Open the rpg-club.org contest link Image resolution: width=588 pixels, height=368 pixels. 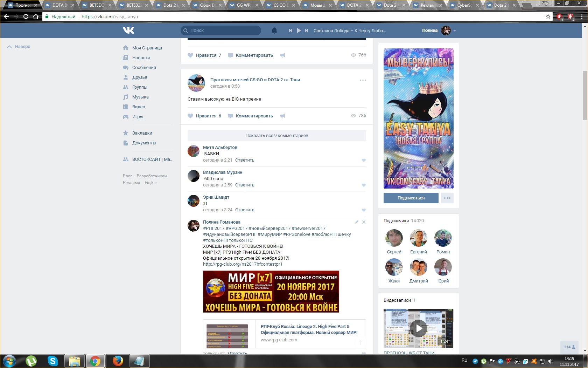click(x=243, y=264)
